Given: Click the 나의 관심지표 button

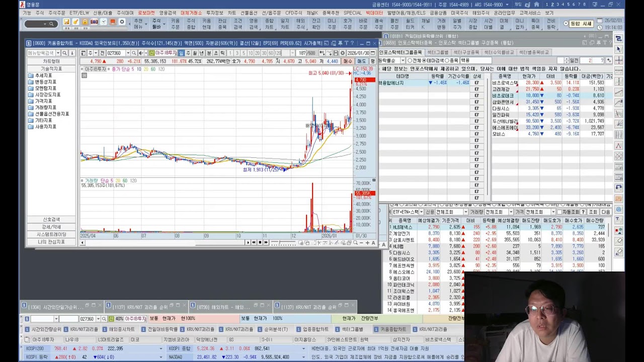Looking at the screenshot, I should [x=51, y=242].
